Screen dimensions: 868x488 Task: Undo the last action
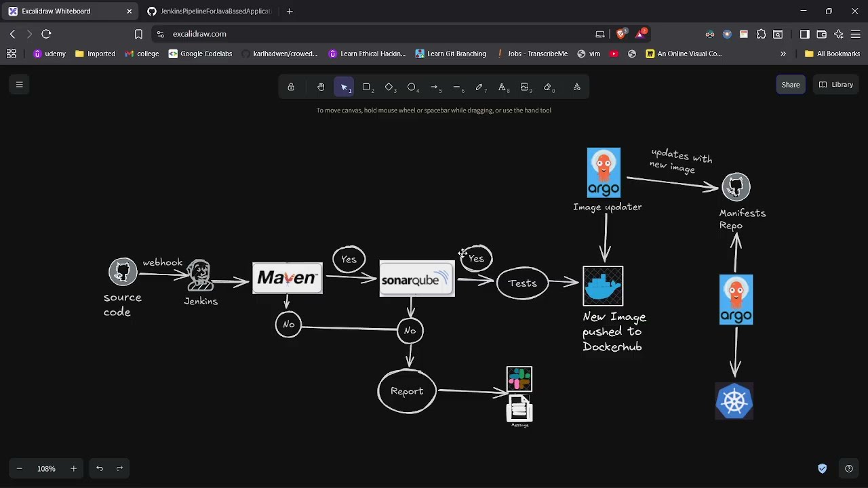point(100,468)
